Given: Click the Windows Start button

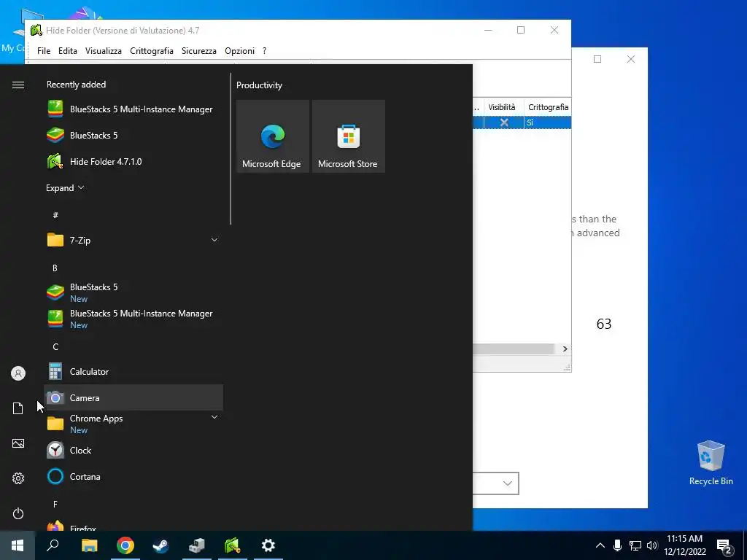Looking at the screenshot, I should click(18, 545).
